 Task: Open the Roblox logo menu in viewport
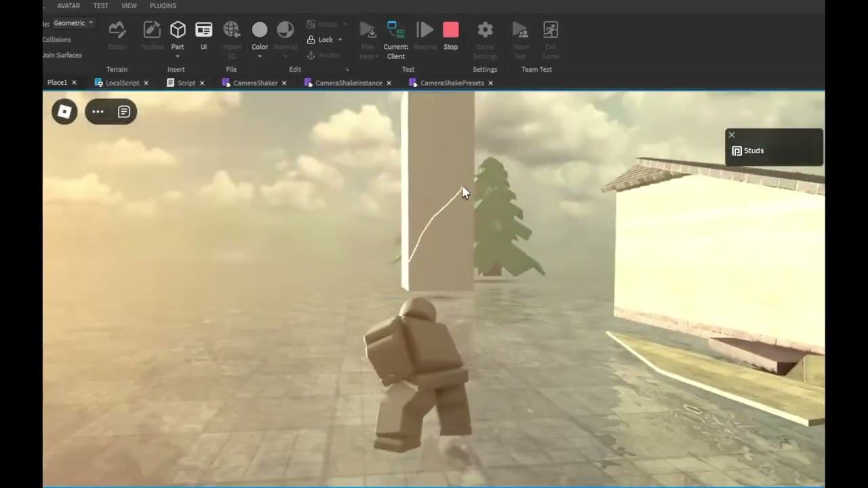pyautogui.click(x=64, y=112)
